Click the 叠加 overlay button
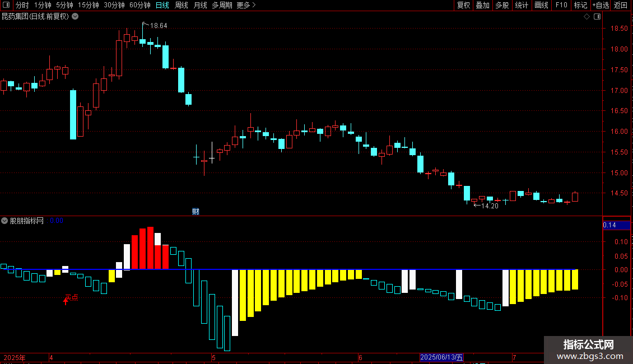The height and width of the screenshot is (364, 633). [482, 5]
